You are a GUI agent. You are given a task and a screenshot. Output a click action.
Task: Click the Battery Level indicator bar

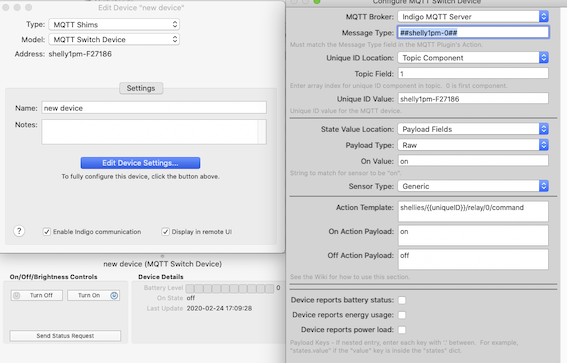click(230, 288)
